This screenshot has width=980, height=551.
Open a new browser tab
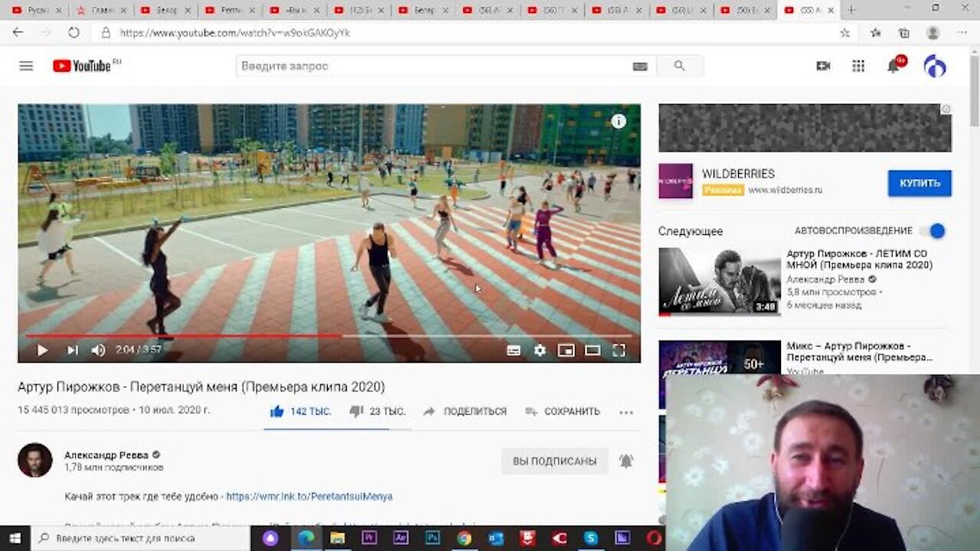tap(851, 10)
